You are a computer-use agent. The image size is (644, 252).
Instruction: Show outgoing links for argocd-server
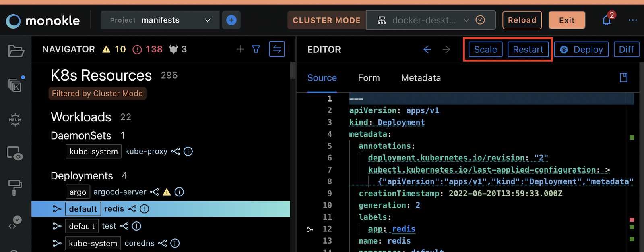154,192
